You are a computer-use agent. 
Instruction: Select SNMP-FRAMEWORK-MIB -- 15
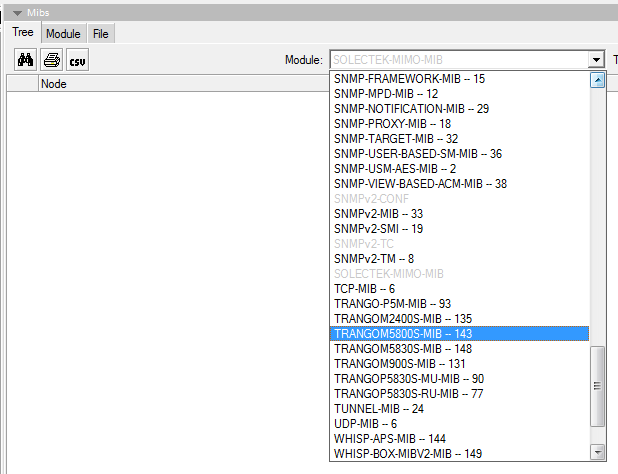(x=460, y=79)
